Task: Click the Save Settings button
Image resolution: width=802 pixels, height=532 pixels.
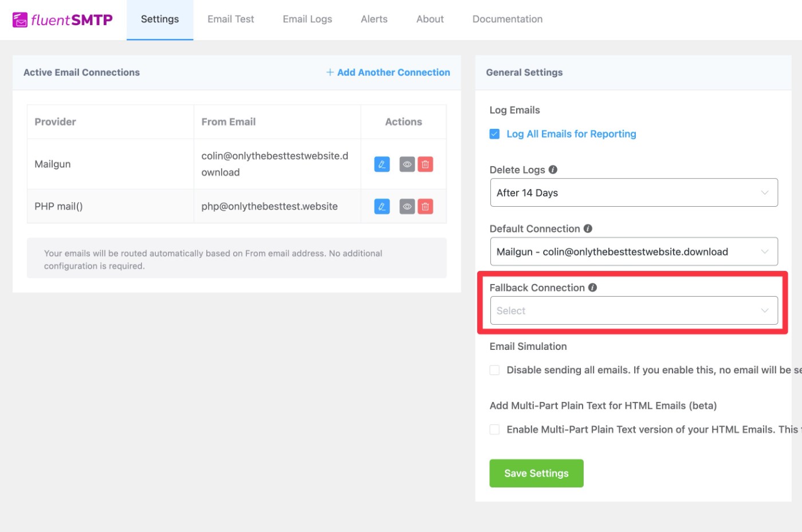Action: (536, 474)
